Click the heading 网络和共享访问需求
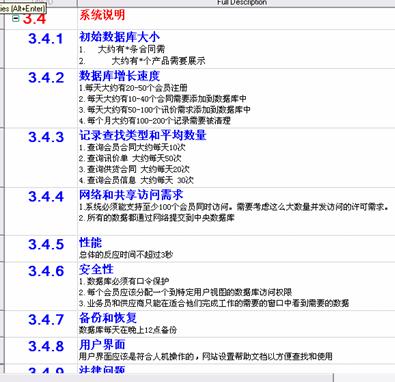This screenshot has height=382, width=395. pyautogui.click(x=131, y=194)
